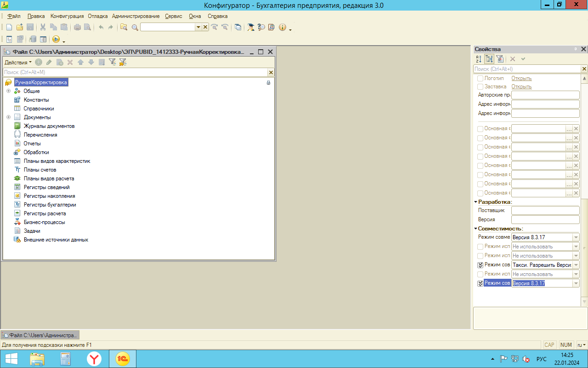Click the Версия input field
The width and height of the screenshot is (588, 368).
click(545, 219)
